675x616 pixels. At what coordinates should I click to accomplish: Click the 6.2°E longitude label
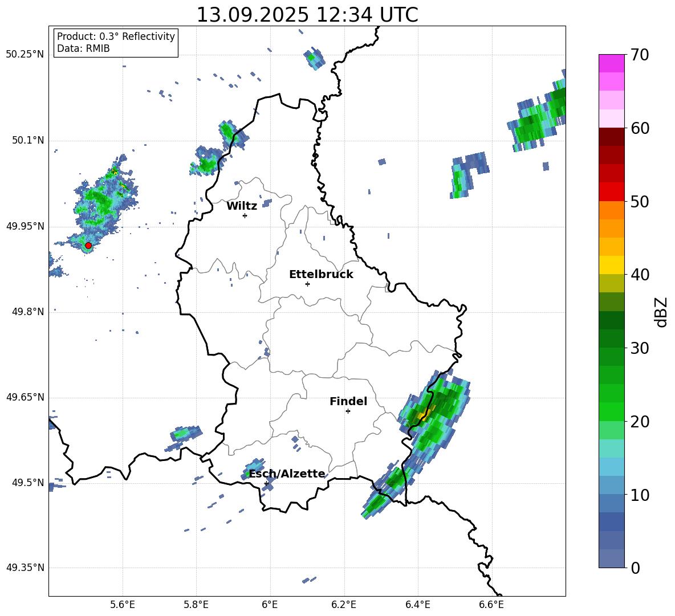tap(344, 605)
